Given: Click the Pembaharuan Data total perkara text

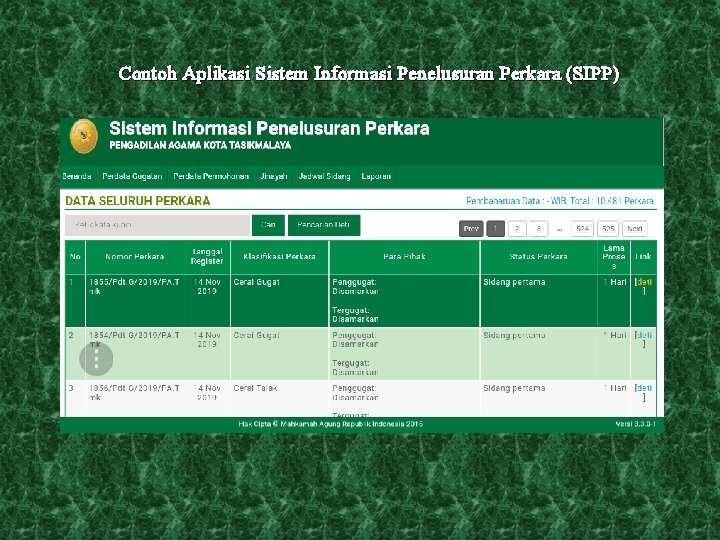Looking at the screenshot, I should click(x=560, y=201).
